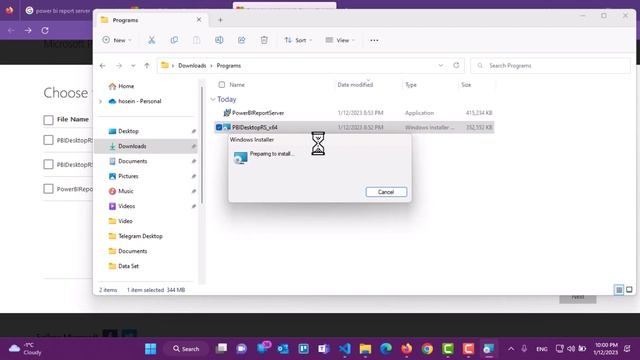Sort by the Date modified column
Viewport: 640px width, 360px height.
coord(355,85)
